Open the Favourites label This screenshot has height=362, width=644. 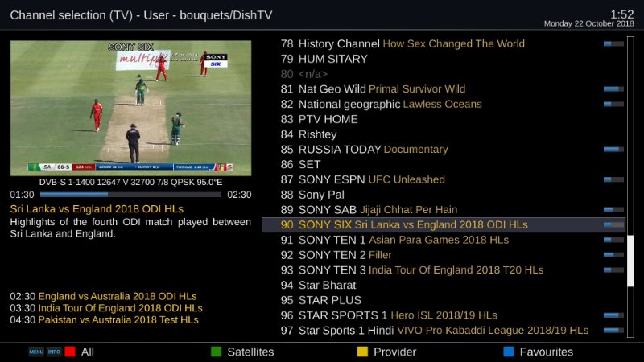[x=547, y=352]
